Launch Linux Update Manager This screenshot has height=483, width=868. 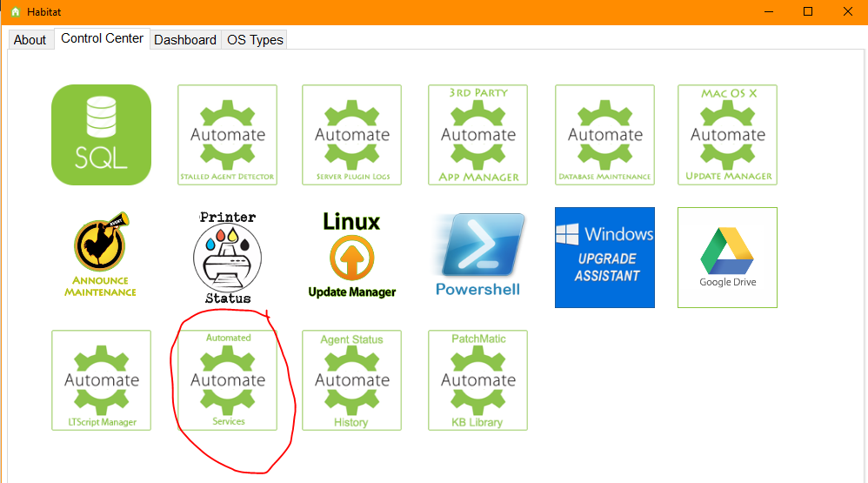(x=351, y=256)
